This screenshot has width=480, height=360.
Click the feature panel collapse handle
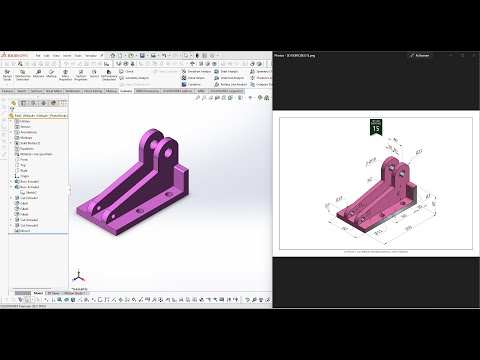click(69, 190)
